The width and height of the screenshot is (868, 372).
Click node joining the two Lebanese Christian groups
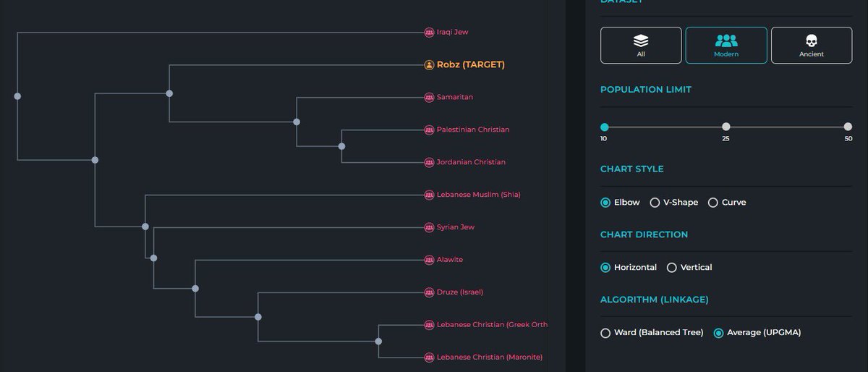point(378,342)
